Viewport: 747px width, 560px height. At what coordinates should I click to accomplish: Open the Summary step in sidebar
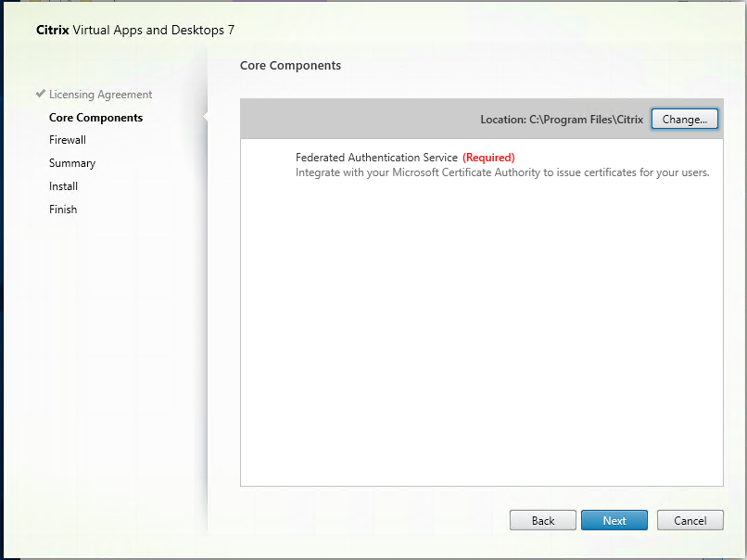point(72,163)
